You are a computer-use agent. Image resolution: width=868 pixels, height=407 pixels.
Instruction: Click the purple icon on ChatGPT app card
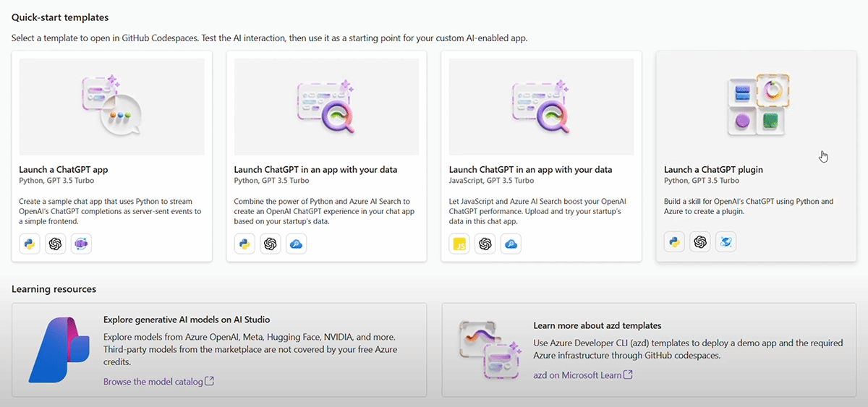pos(80,244)
